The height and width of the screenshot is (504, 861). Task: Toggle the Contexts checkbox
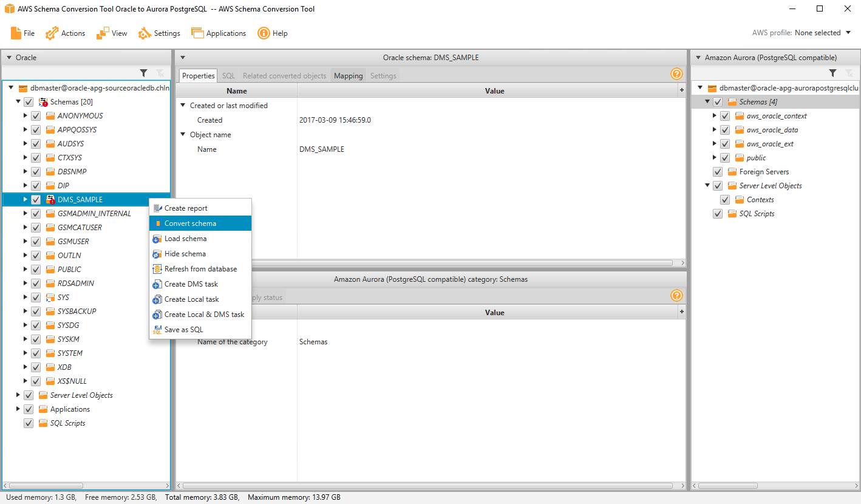pyautogui.click(x=725, y=200)
